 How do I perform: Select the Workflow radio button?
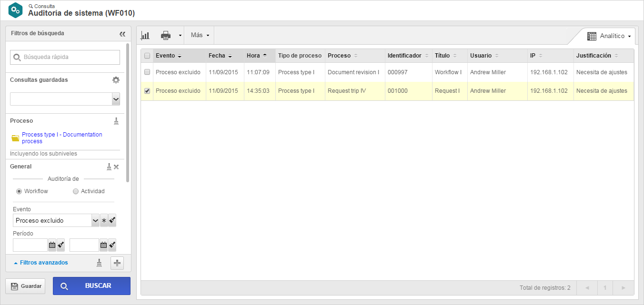tap(19, 191)
